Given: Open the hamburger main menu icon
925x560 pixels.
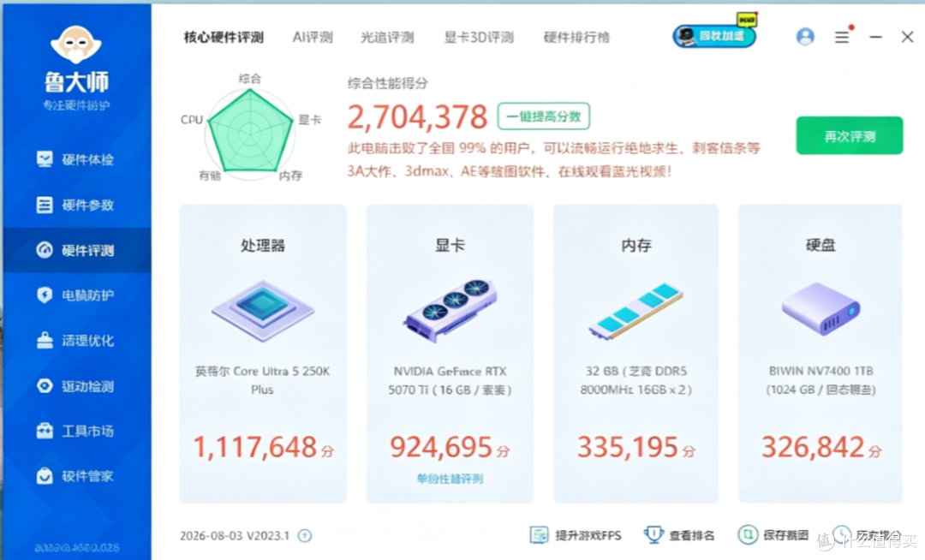Looking at the screenshot, I should click(x=842, y=37).
